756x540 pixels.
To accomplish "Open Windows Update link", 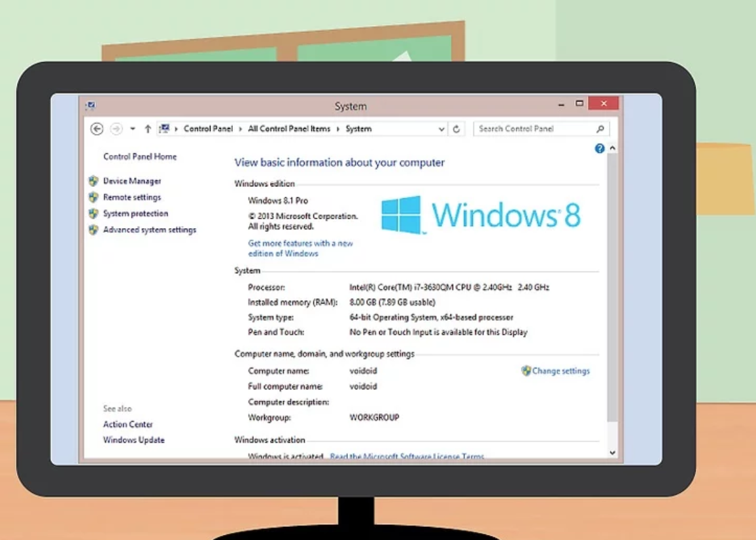I will (133, 440).
